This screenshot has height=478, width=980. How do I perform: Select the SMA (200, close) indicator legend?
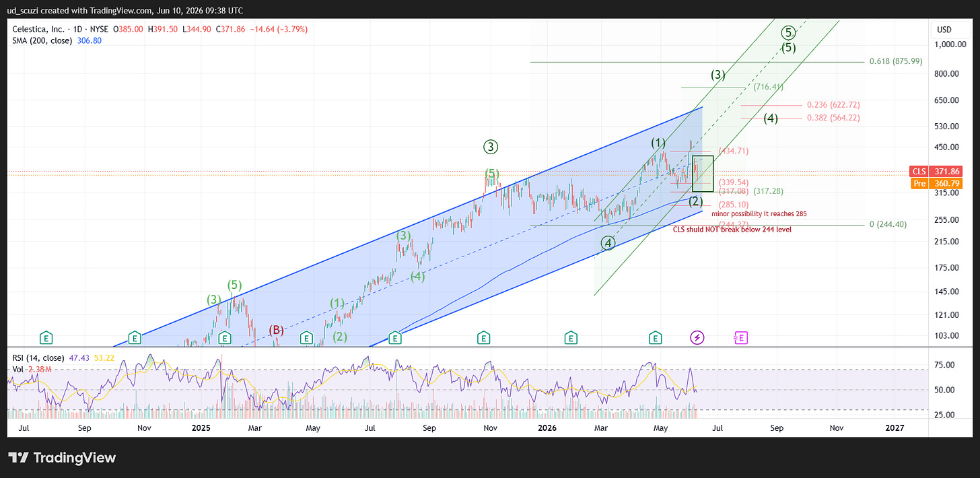[41, 41]
